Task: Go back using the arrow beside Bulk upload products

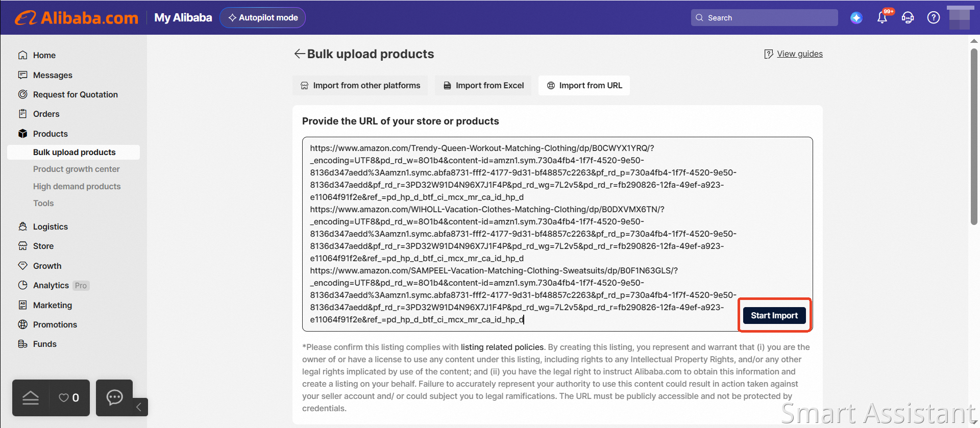Action: pos(300,54)
